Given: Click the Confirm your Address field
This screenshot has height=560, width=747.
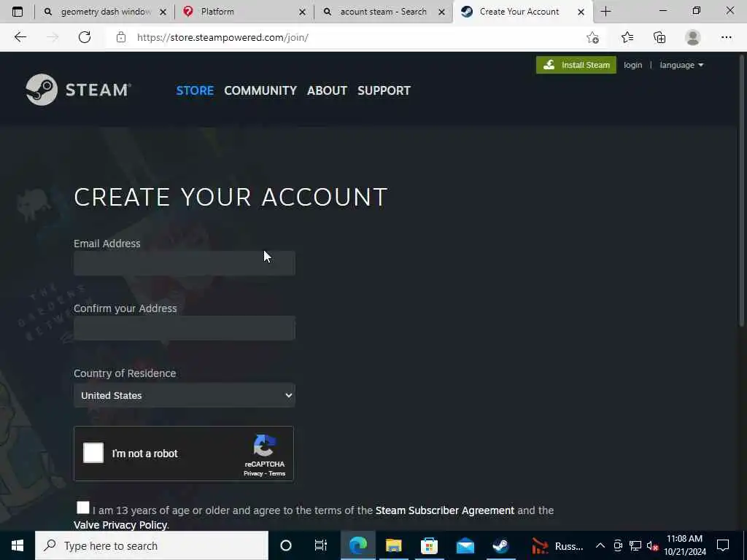Looking at the screenshot, I should pos(185,328).
